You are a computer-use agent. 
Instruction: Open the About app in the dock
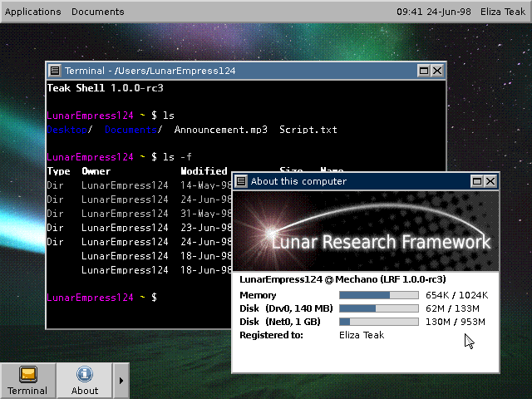click(85, 381)
